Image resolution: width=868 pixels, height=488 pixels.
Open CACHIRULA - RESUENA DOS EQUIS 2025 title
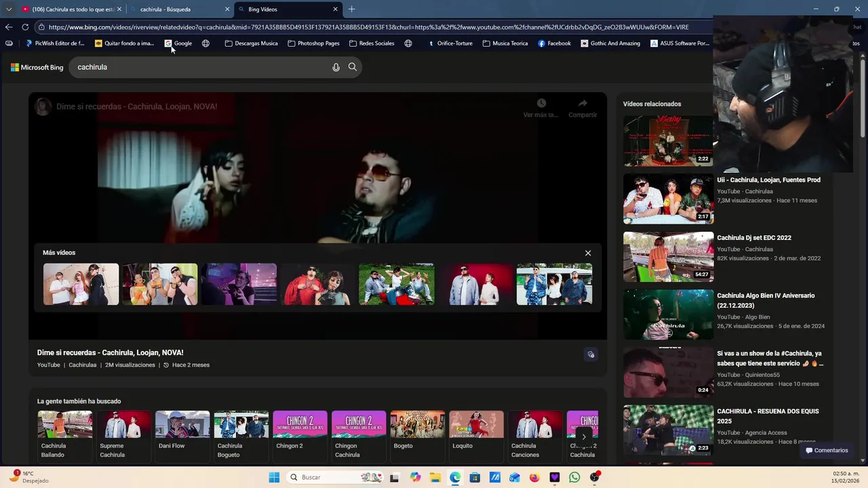click(x=768, y=416)
